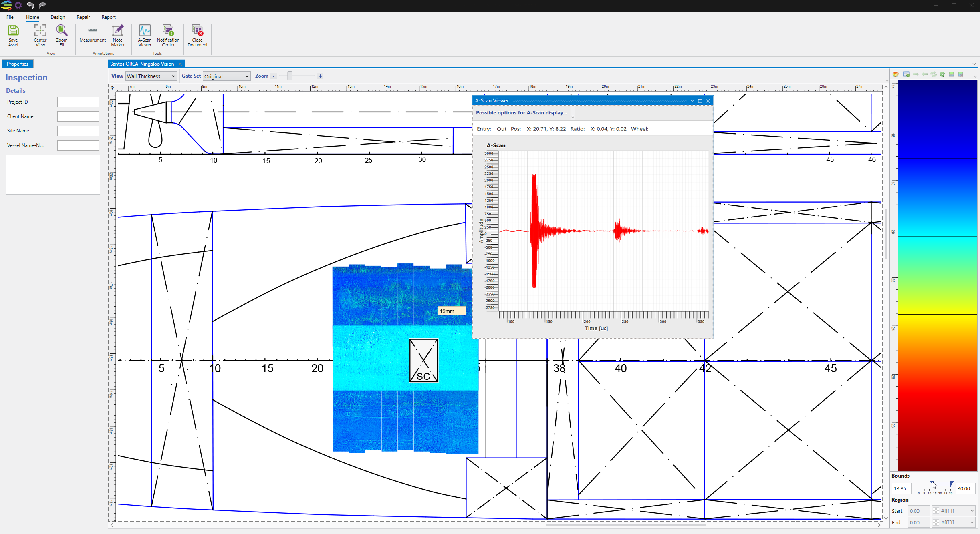Expand the Region Start color dropdown
This screenshot has height=534, width=980.
click(x=972, y=511)
